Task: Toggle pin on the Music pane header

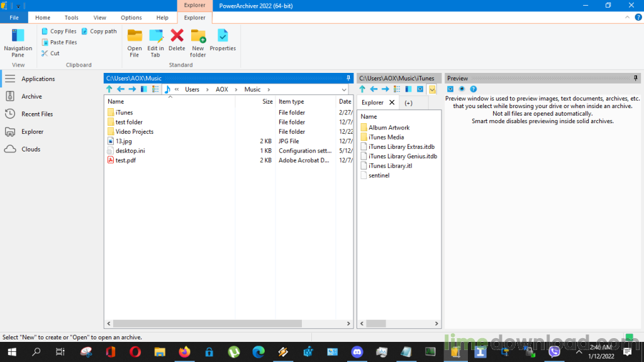Action: pos(348,79)
